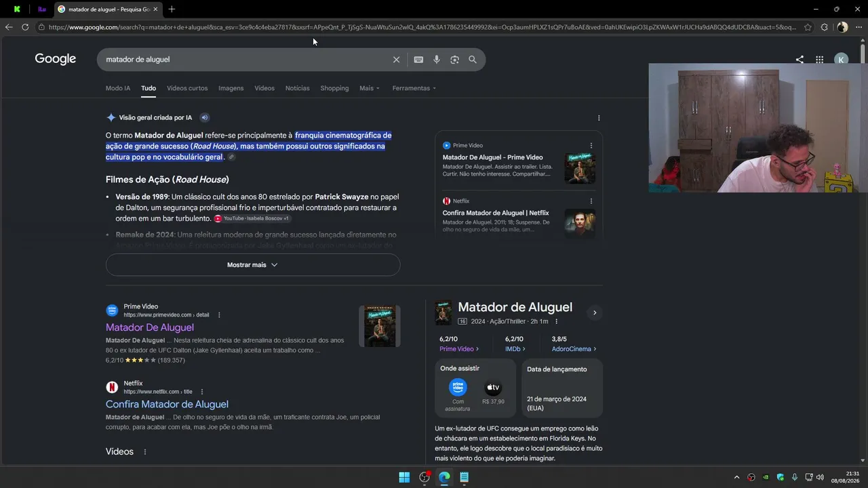Open the IMDb rating link
Screen dimensions: 868x488
(x=515, y=344)
